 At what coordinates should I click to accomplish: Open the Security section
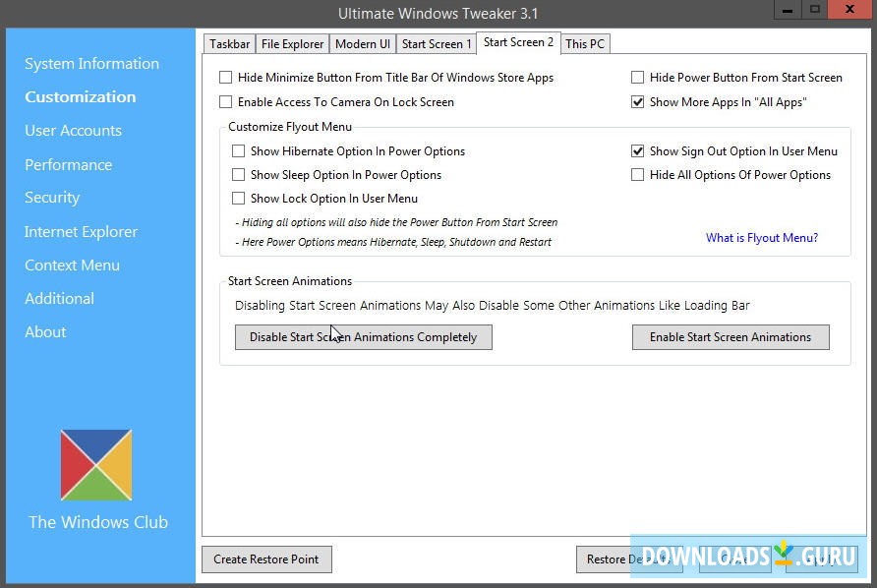click(x=52, y=197)
